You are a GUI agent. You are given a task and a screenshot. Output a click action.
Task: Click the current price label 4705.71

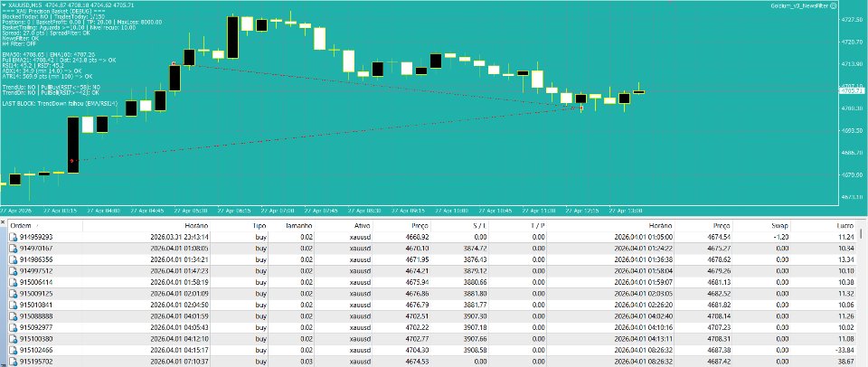(853, 90)
